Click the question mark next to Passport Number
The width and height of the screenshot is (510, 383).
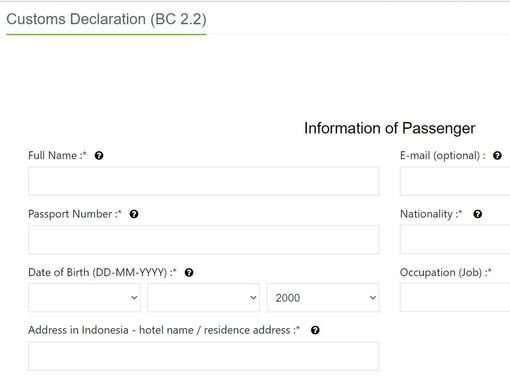coord(134,214)
